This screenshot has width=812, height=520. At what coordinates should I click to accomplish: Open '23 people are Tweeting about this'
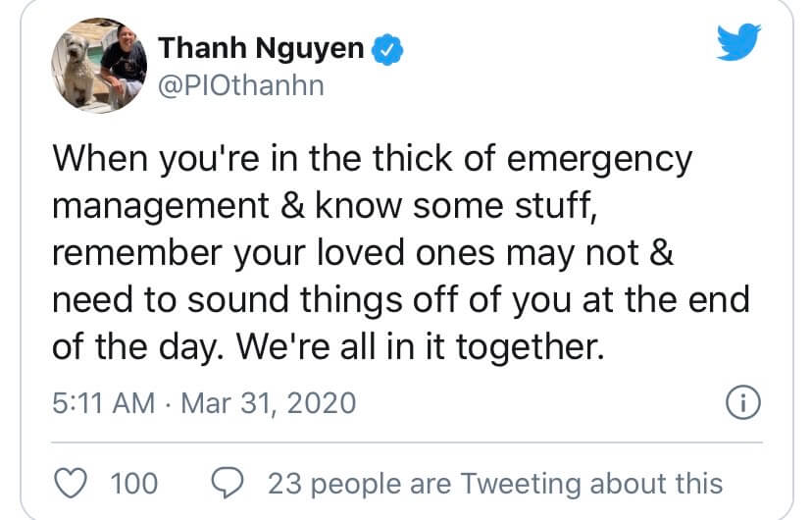click(495, 484)
